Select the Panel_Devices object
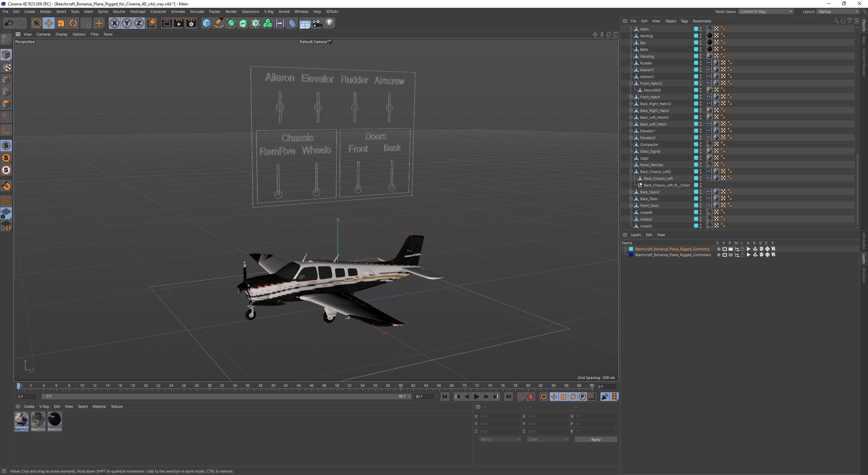This screenshot has height=475, width=868. coord(651,165)
